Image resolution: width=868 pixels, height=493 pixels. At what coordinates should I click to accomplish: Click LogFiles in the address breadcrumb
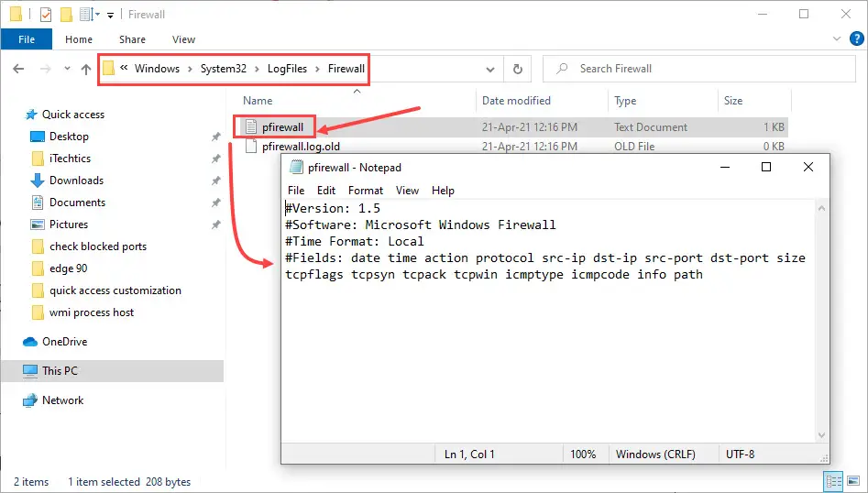[x=287, y=69]
